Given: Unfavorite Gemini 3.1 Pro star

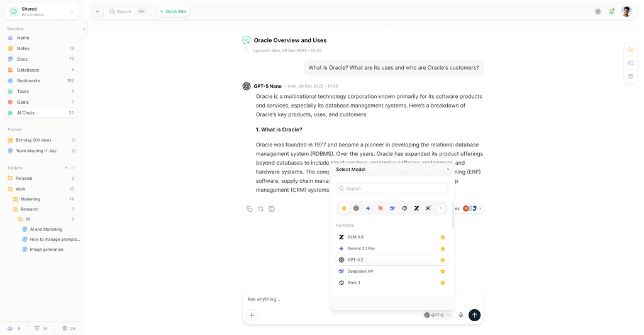Looking at the screenshot, I should tap(442, 249).
